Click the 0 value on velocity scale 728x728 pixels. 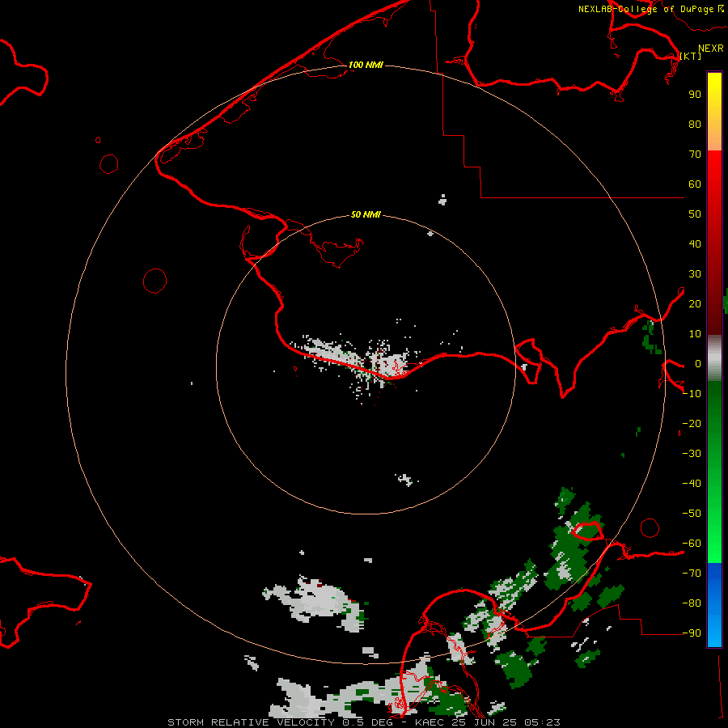[698, 363]
